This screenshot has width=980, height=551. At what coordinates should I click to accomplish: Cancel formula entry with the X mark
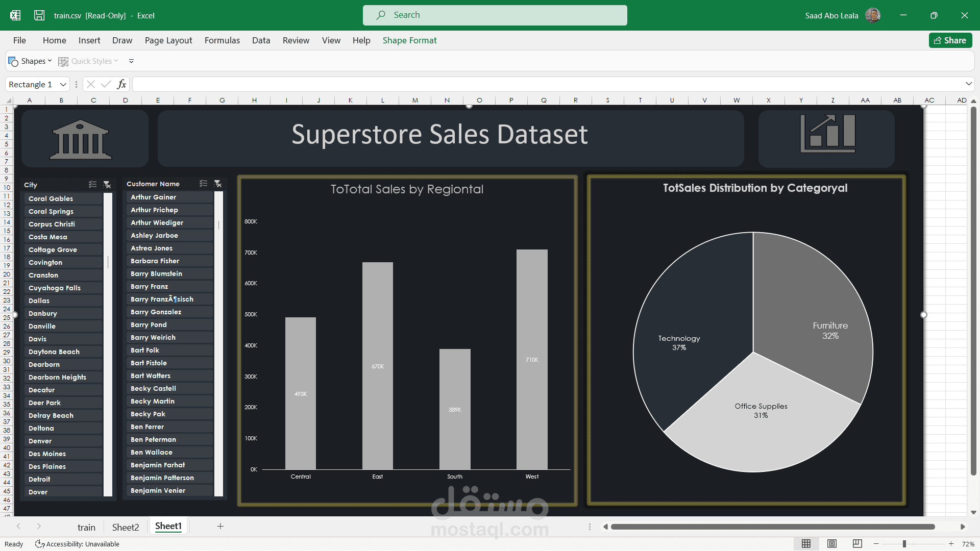(91, 84)
